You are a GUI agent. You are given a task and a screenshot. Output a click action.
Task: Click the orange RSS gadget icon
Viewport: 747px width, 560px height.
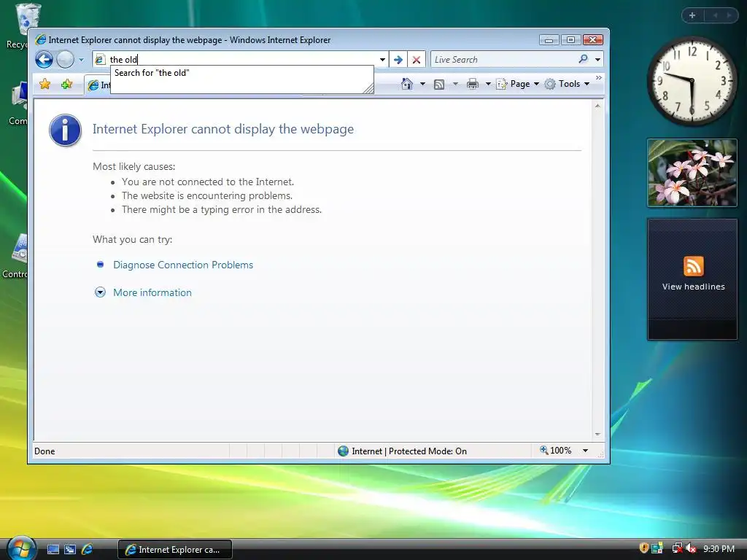coord(693,266)
